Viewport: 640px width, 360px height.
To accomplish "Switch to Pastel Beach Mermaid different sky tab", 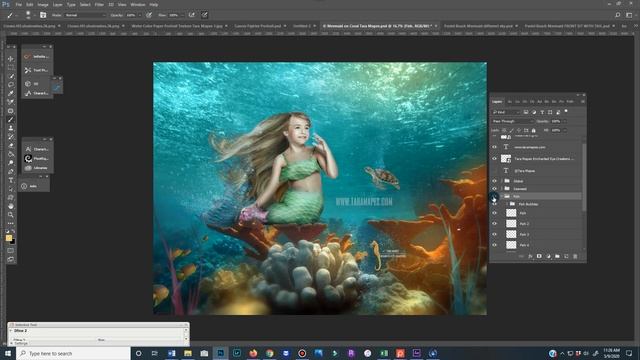I will [478, 26].
